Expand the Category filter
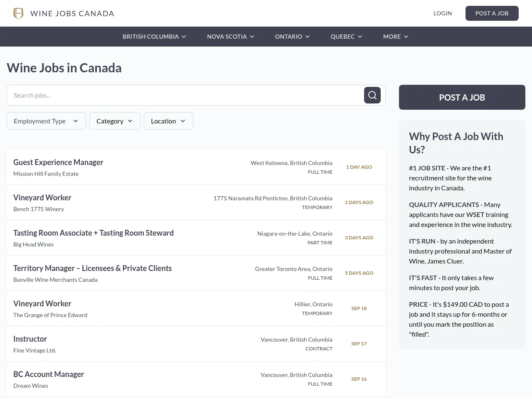Image resolution: width=532 pixels, height=399 pixels. [115, 121]
